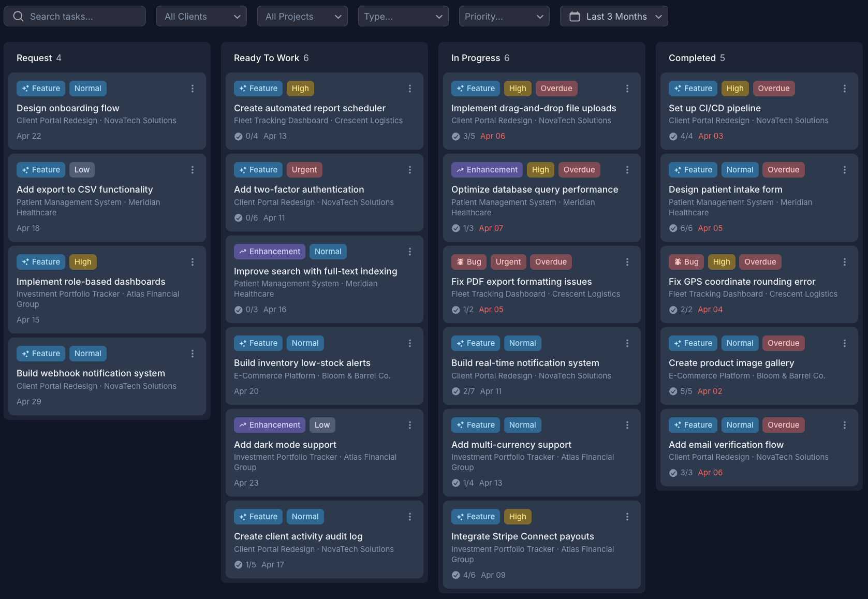The height and width of the screenshot is (599, 868).
Task: Click Apr 09 date on Stripe Connect payouts card
Action: click(x=493, y=575)
